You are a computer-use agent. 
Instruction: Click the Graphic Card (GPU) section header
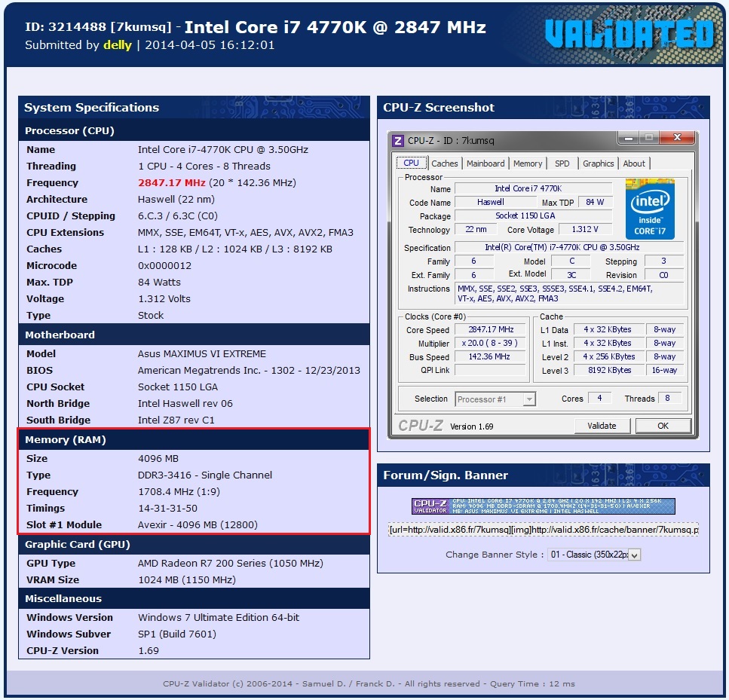(194, 544)
